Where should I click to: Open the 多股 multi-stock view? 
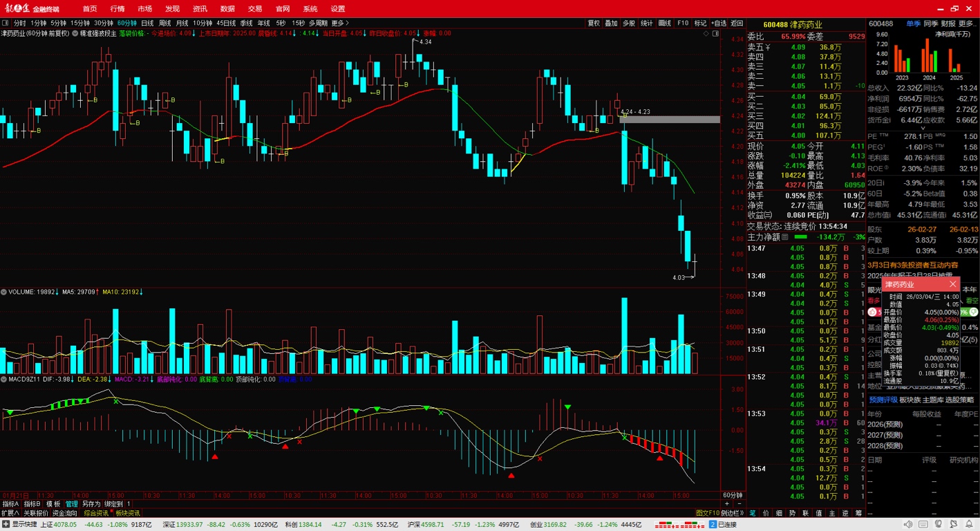[629, 23]
